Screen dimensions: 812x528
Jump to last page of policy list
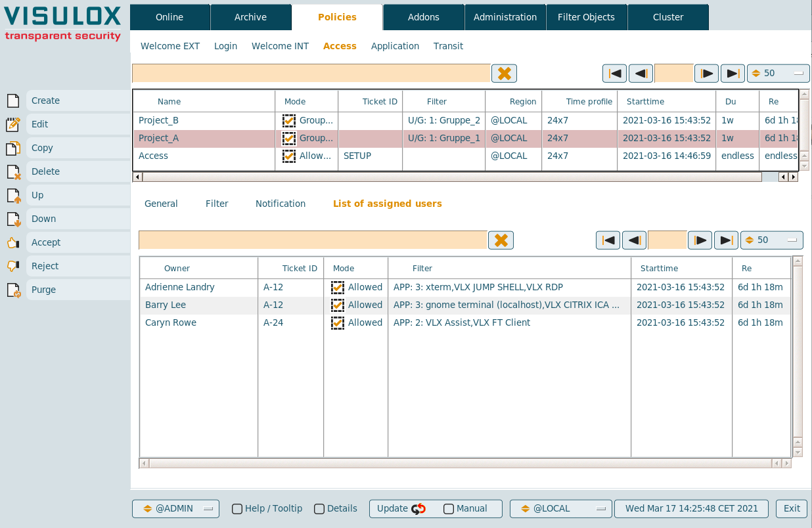click(733, 74)
